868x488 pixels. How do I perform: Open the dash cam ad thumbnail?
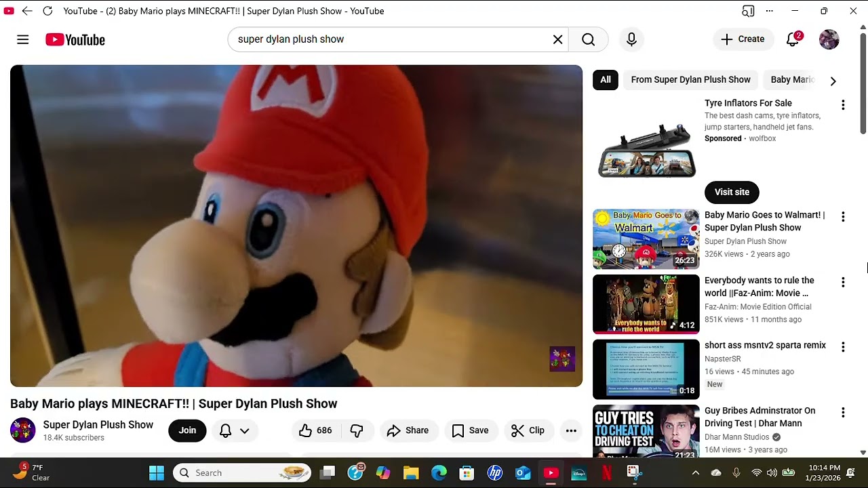click(x=646, y=149)
